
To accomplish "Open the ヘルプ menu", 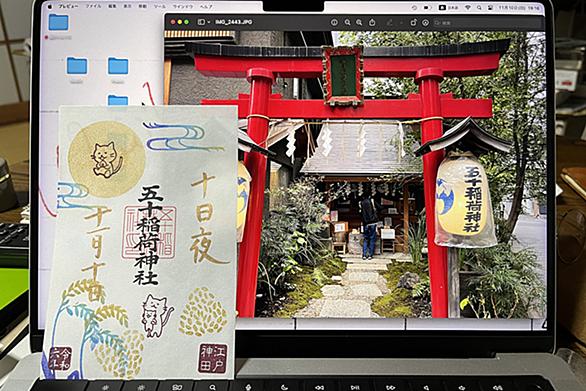I will [x=206, y=6].
